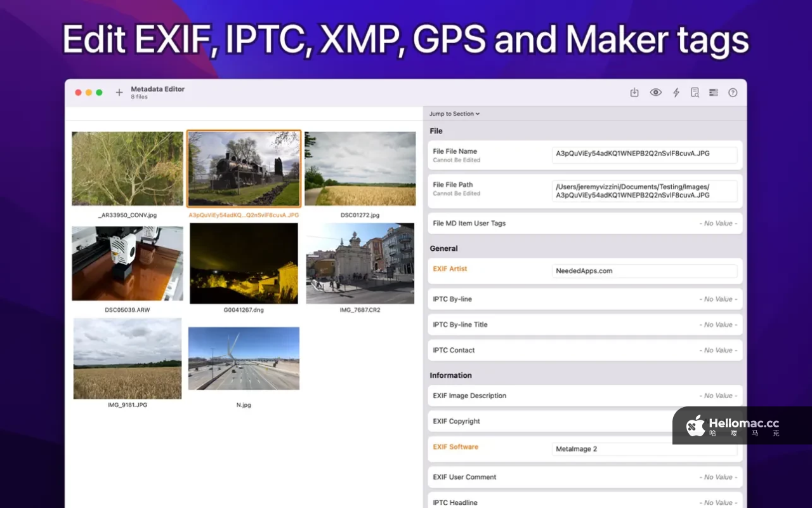Click the lightning bolt actions icon
This screenshot has height=508, width=812.
click(x=676, y=93)
